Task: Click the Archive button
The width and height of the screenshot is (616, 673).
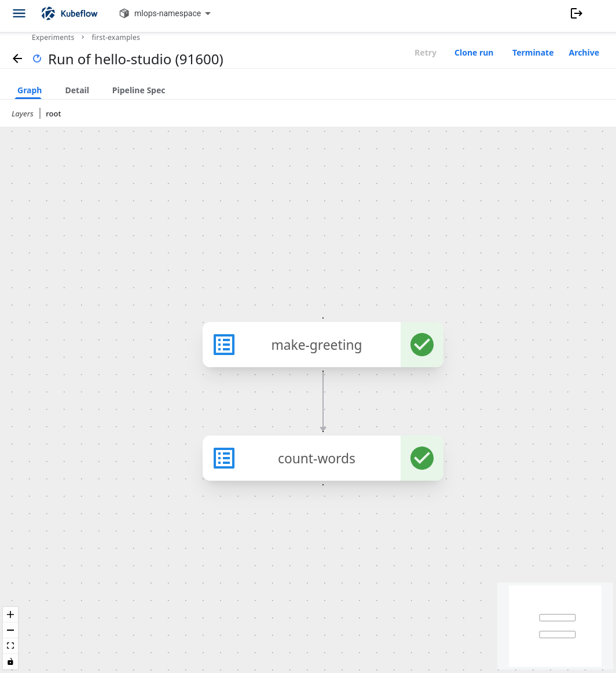Action: (584, 52)
